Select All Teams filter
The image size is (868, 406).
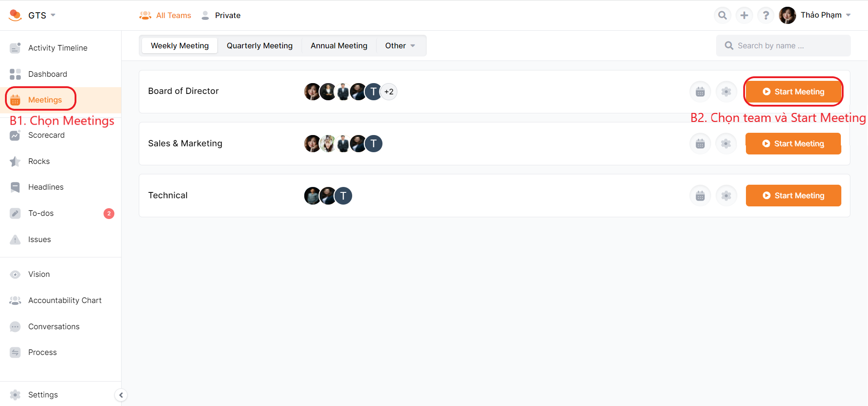coord(165,15)
